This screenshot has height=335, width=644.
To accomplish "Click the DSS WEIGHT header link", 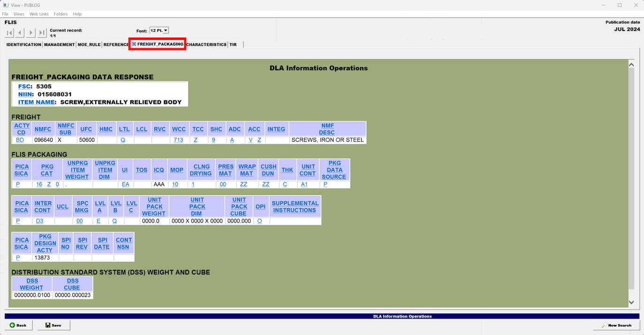I will tap(32, 284).
